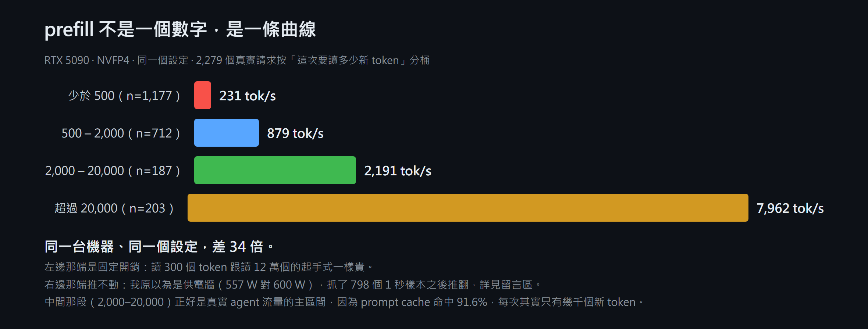Click the orange 7,962 tok/s bar

[x=468, y=208]
